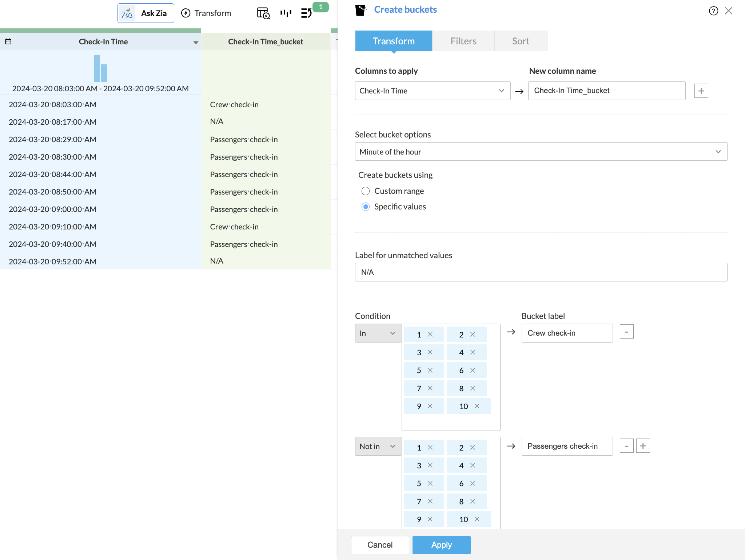Switch to the Sort tab
The image size is (745, 560).
pos(521,41)
